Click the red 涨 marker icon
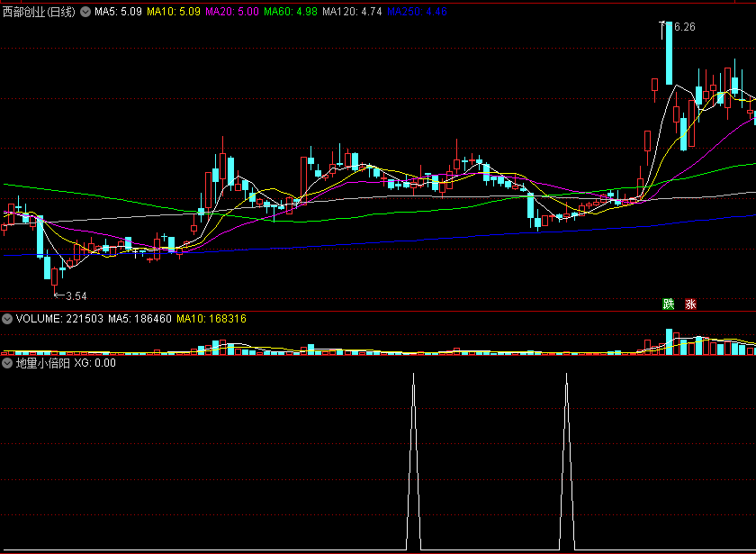The width and height of the screenshot is (756, 554). coord(691,304)
